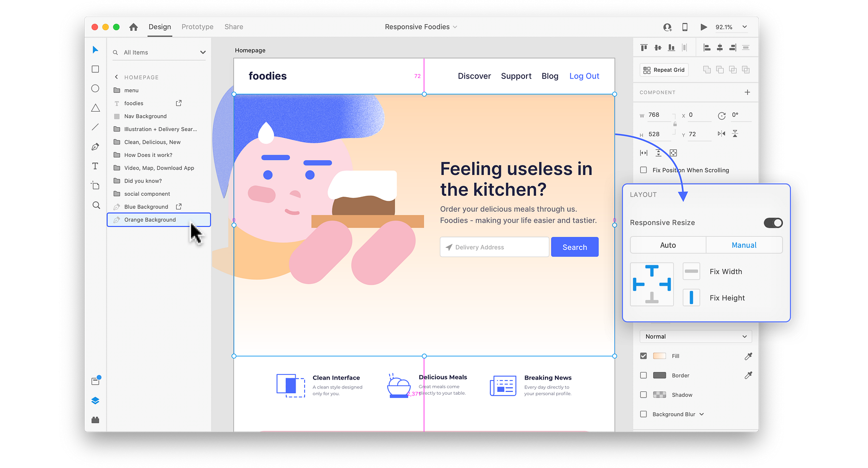Switch to the Prototype tab
The image size is (868, 468).
click(x=197, y=27)
